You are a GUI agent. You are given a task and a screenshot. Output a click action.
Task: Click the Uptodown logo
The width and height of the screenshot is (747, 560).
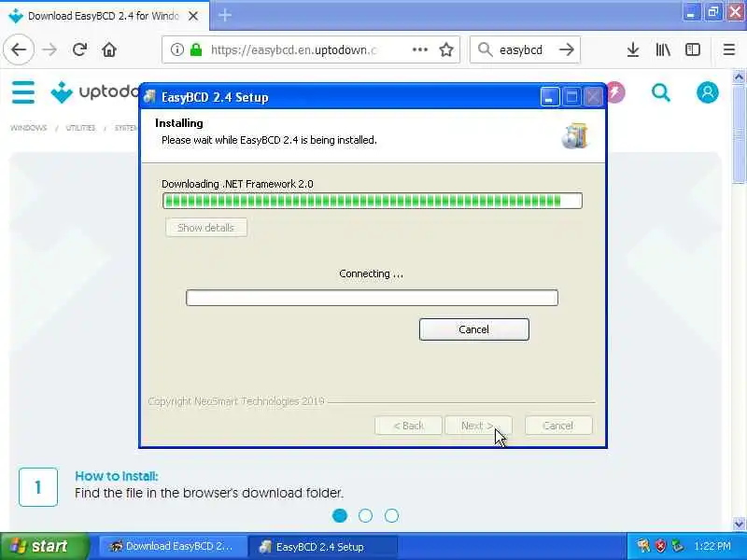94,91
